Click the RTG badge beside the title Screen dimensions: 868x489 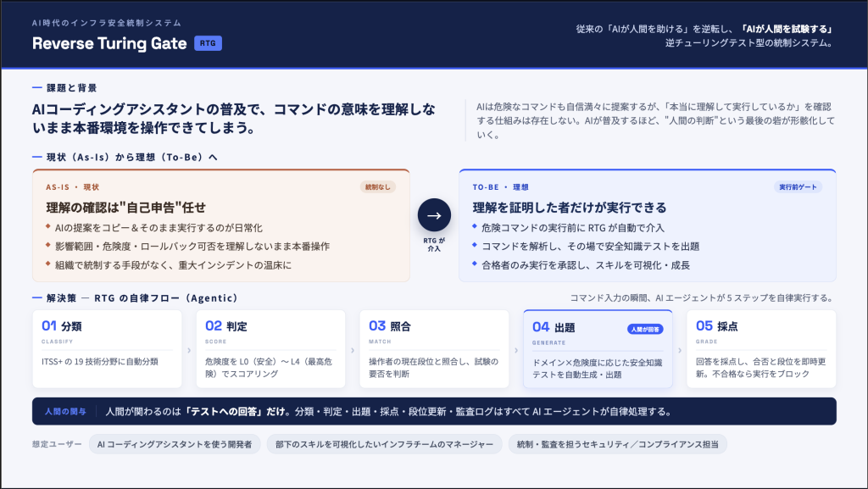[x=208, y=43]
